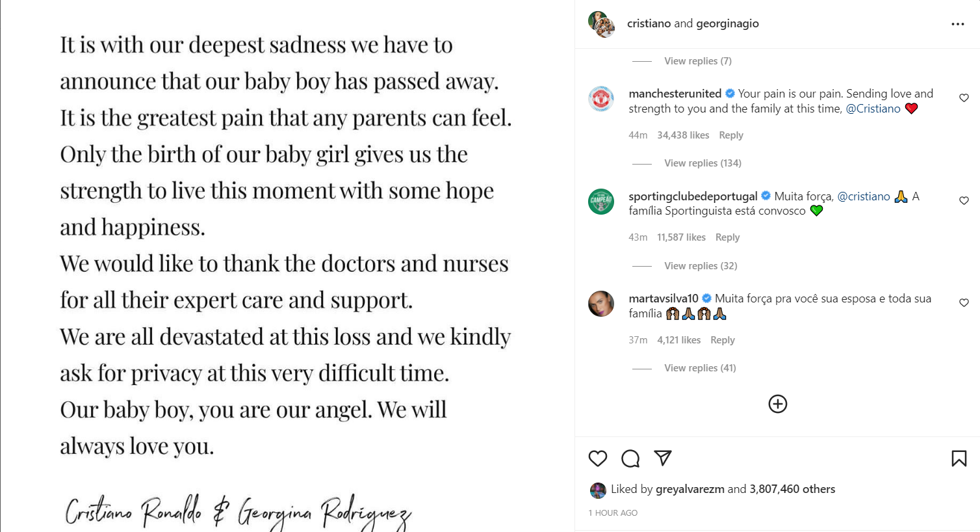Open the @Cristiano mention in Manchester United's comment
Image resolution: width=980 pixels, height=532 pixels.
coord(873,109)
